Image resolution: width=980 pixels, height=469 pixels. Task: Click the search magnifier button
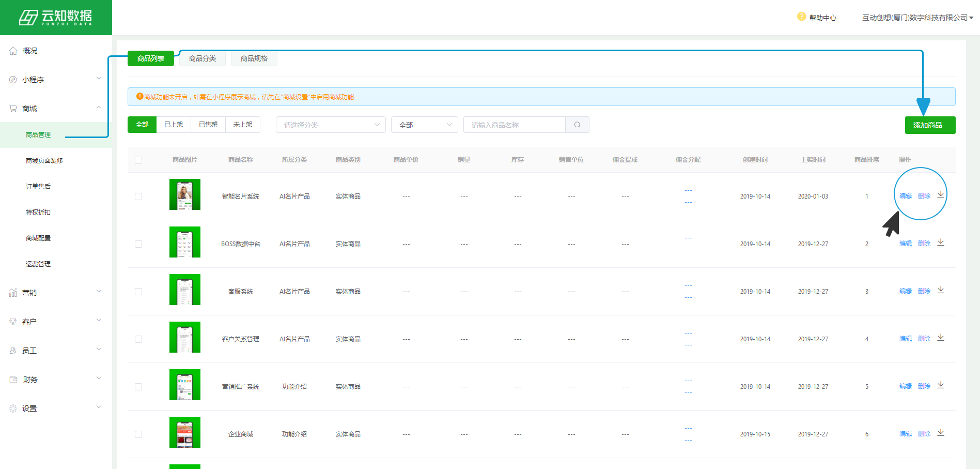click(x=577, y=125)
